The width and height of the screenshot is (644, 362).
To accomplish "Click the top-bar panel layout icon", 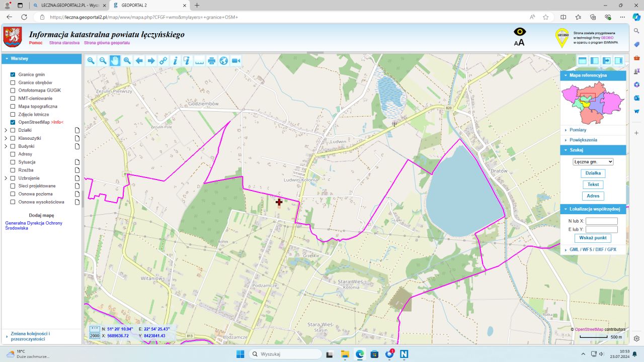I will pyautogui.click(x=583, y=61).
